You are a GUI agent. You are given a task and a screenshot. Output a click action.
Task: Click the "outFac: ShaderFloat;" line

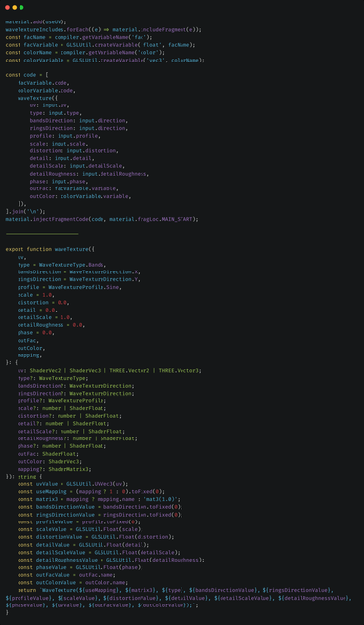48,454
